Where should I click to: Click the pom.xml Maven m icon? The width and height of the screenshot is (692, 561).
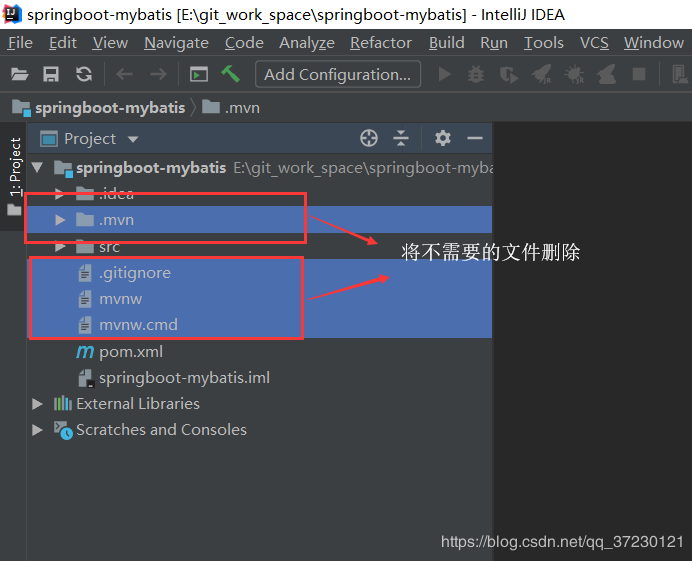tap(85, 352)
